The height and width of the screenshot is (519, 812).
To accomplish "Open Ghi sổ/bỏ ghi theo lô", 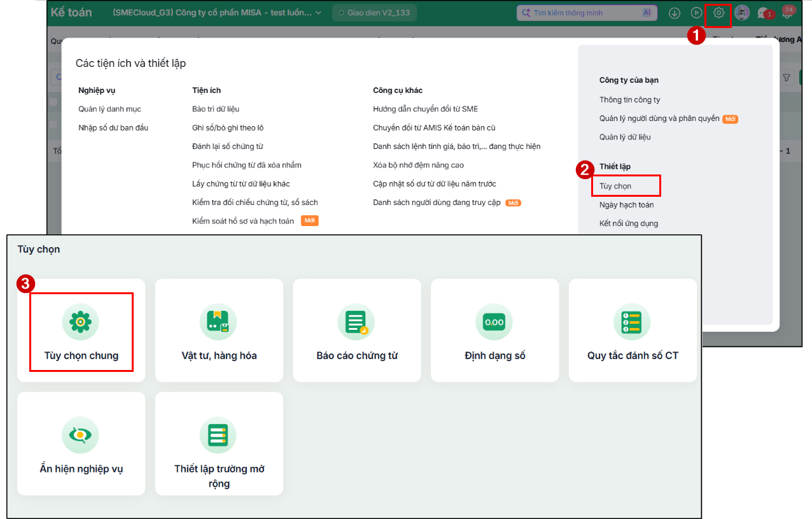I will pyautogui.click(x=228, y=128).
